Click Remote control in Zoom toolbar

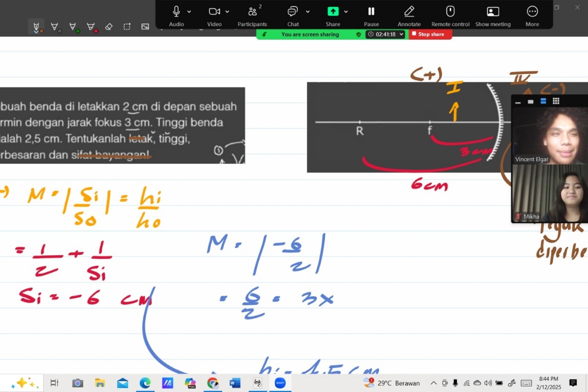450,16
